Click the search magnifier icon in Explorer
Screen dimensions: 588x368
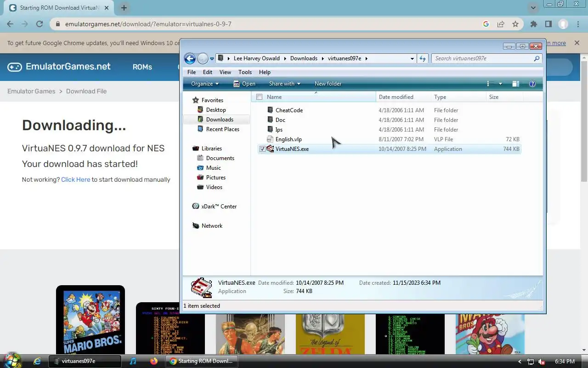click(x=536, y=58)
